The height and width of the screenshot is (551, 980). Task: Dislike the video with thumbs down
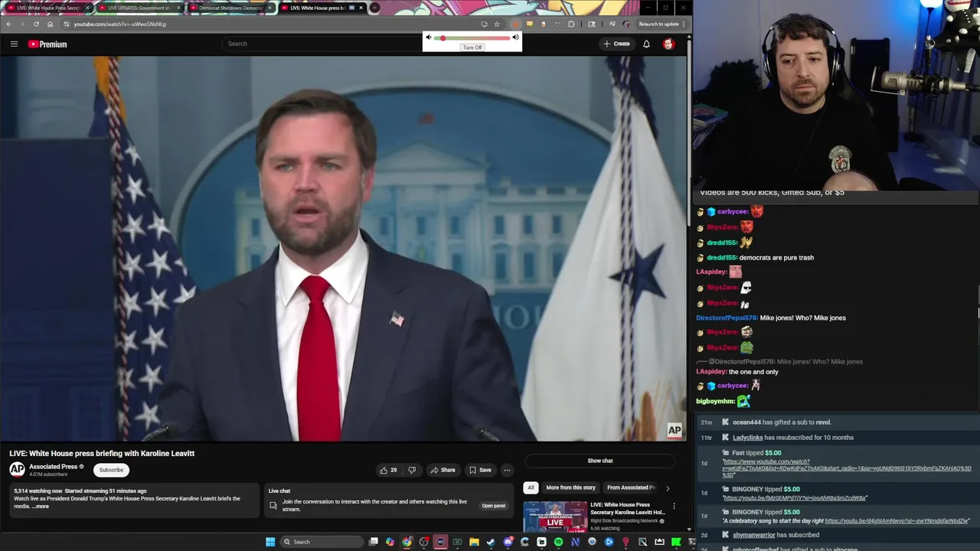412,470
